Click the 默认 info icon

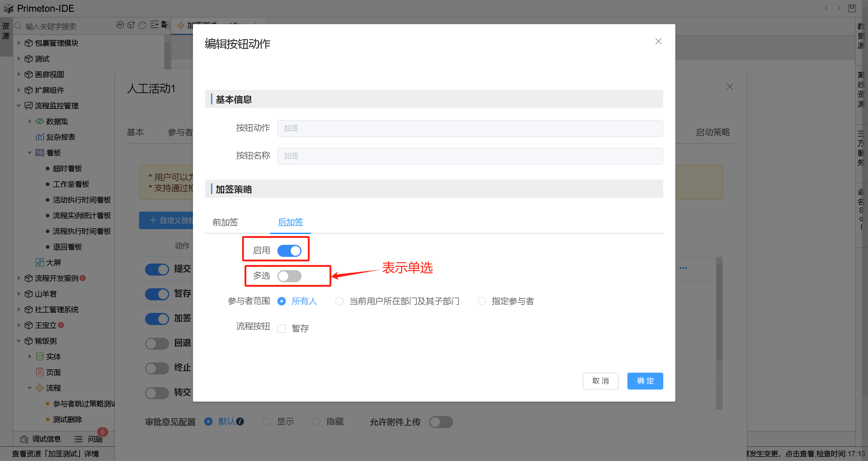pos(240,422)
